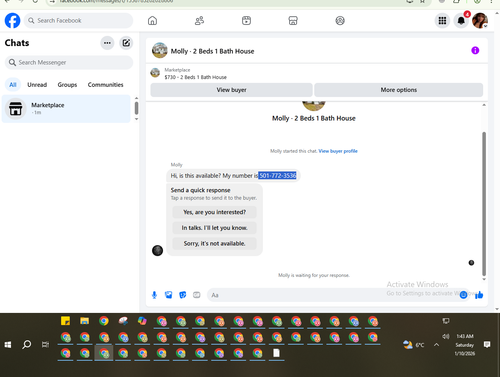This screenshot has width=500, height=377.
Task: Click the Aa message input field
Action: coord(333,295)
